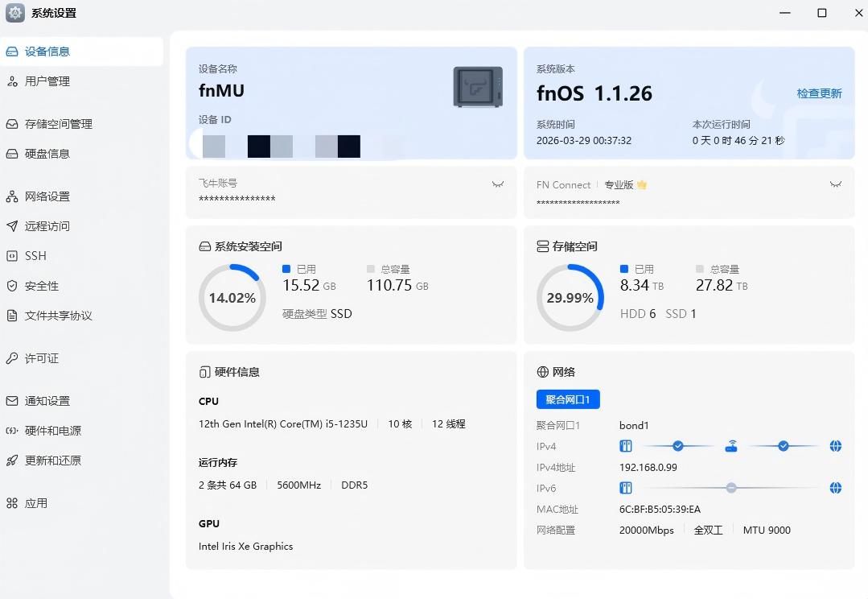Image resolution: width=868 pixels, height=599 pixels.
Task: Open 用户管理 from the sidebar
Action: tap(48, 81)
